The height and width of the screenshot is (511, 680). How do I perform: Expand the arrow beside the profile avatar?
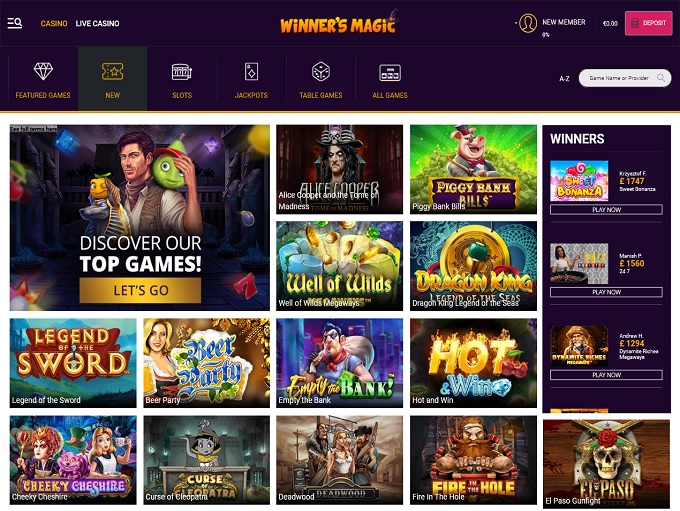click(x=516, y=23)
